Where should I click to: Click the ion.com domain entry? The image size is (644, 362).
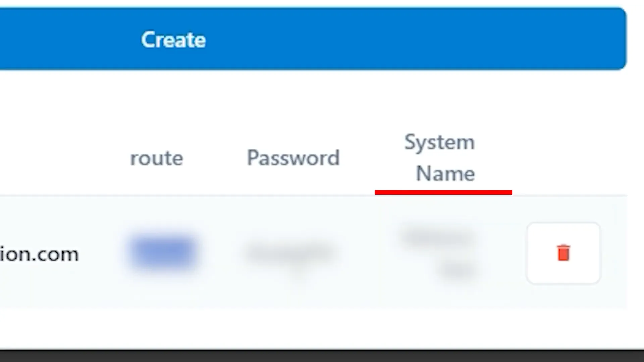pyautogui.click(x=39, y=253)
